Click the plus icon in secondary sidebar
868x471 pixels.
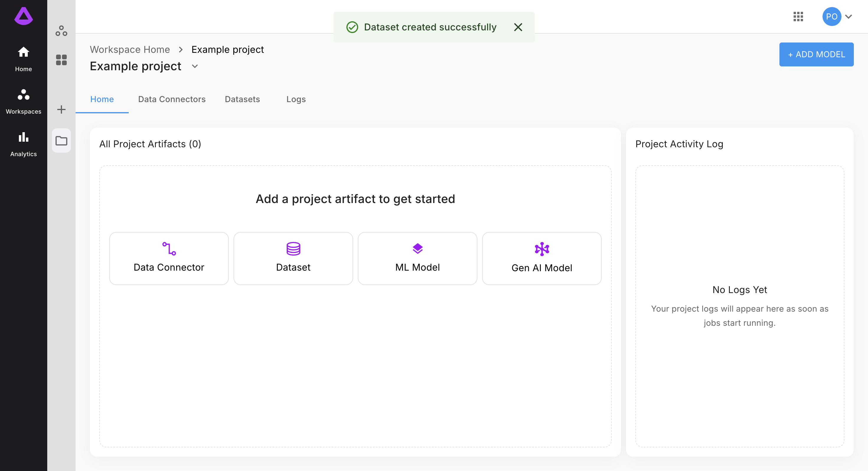coord(61,109)
